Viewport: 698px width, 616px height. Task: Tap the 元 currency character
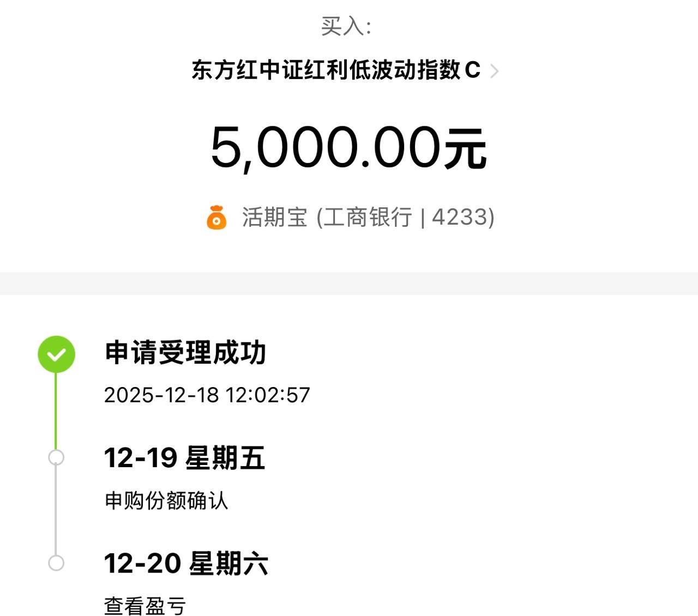tap(465, 148)
